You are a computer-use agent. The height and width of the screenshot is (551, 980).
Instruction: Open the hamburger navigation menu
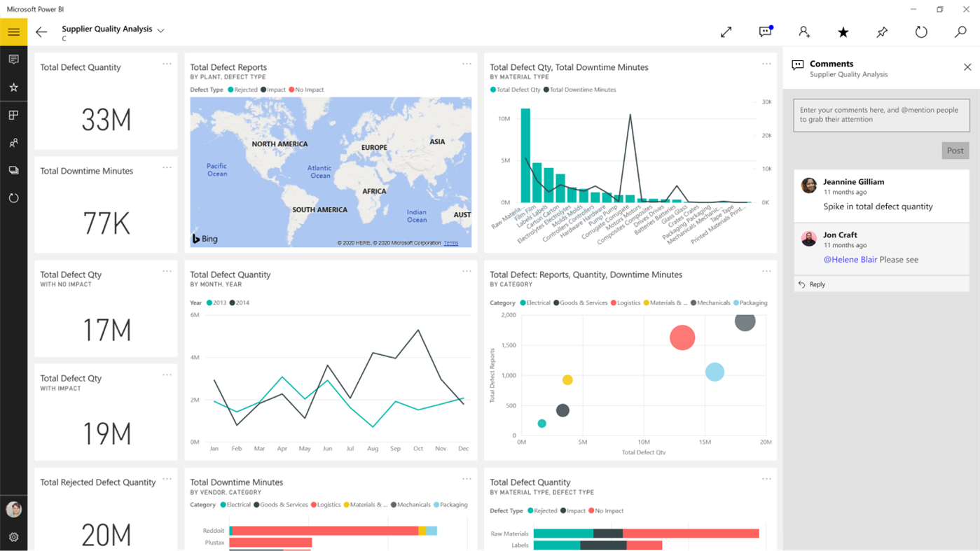pos(13,32)
